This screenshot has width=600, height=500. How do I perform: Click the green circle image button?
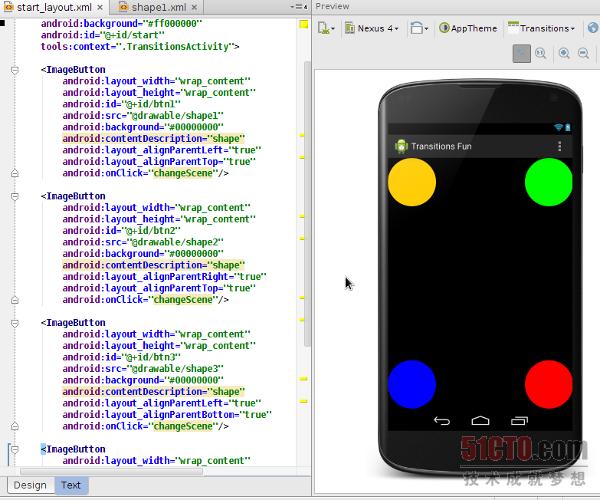tap(548, 182)
